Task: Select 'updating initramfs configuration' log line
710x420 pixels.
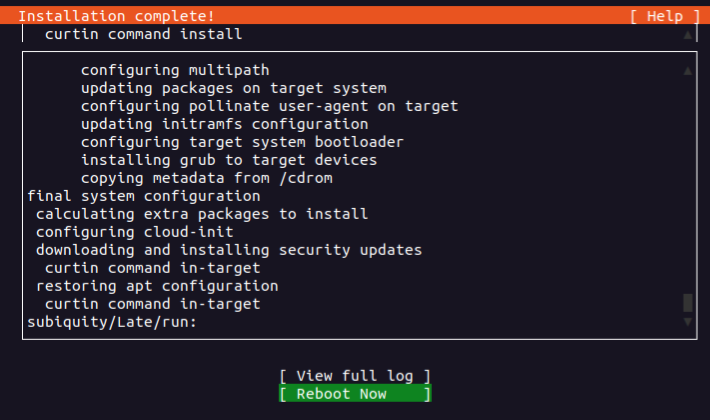Action: coord(224,124)
